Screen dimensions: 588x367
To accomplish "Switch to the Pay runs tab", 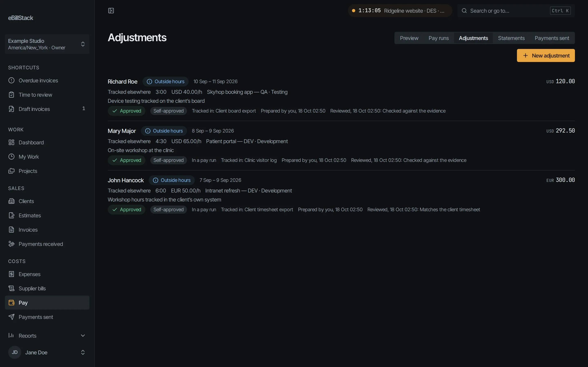I will tap(438, 38).
